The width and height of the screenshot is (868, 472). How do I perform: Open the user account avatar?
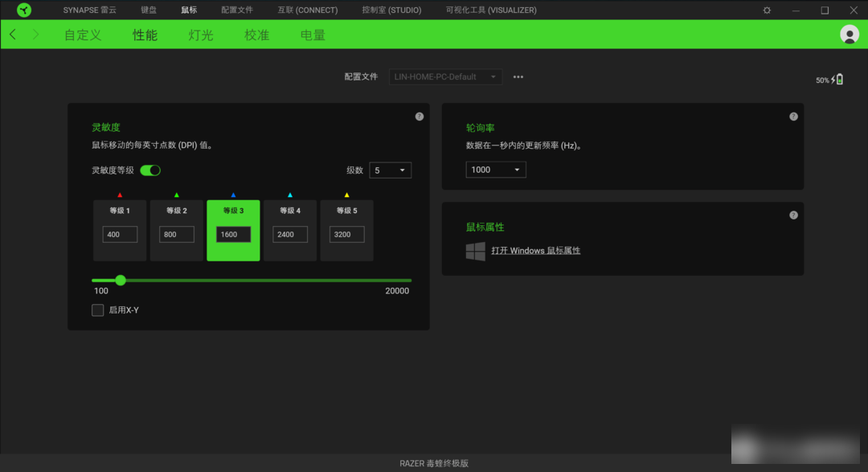pos(850,35)
